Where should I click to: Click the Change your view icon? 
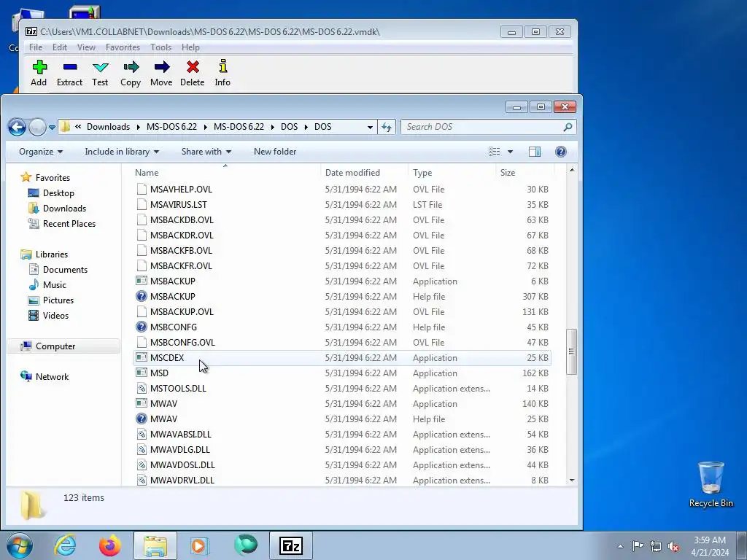click(x=495, y=152)
